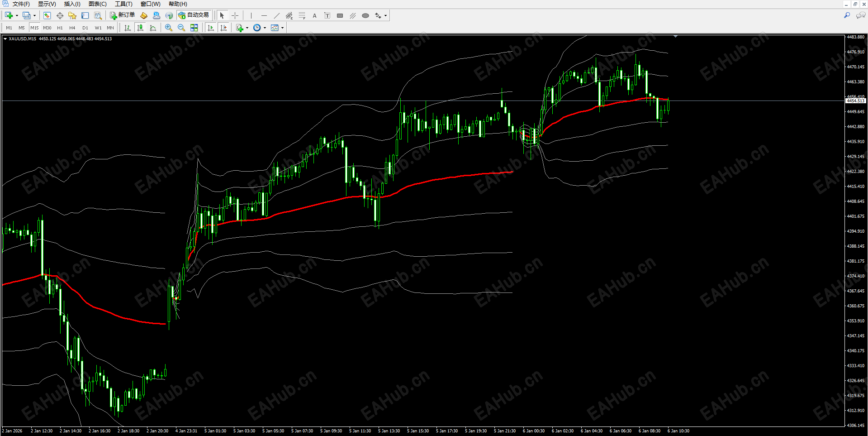This screenshot has height=436, width=868.
Task: Tile the chart windows
Action: click(194, 28)
